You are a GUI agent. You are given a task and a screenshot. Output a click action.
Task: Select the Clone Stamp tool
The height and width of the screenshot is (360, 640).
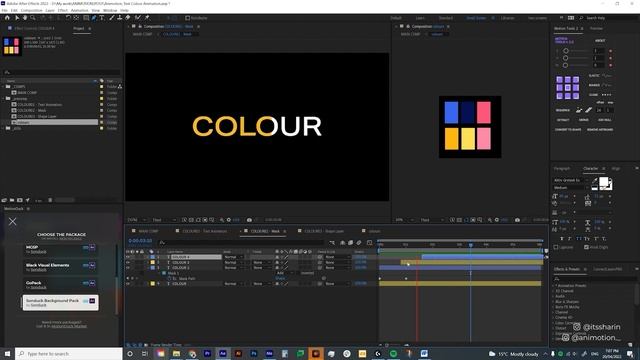[120, 18]
